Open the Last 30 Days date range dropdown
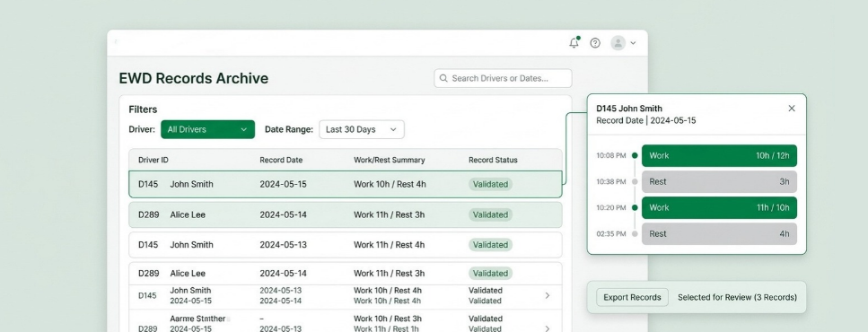Image resolution: width=868 pixels, height=332 pixels. pos(362,129)
